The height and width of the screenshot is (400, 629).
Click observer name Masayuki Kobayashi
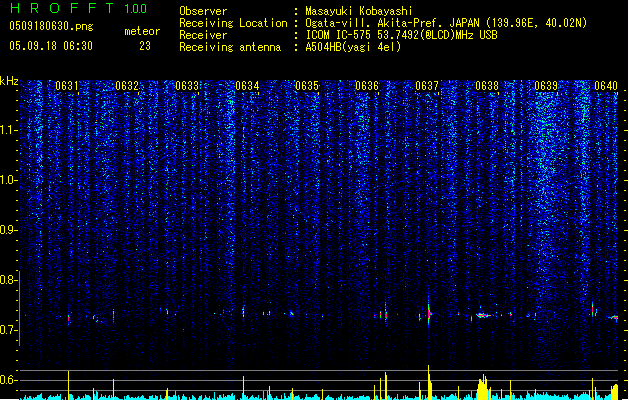pos(359,11)
